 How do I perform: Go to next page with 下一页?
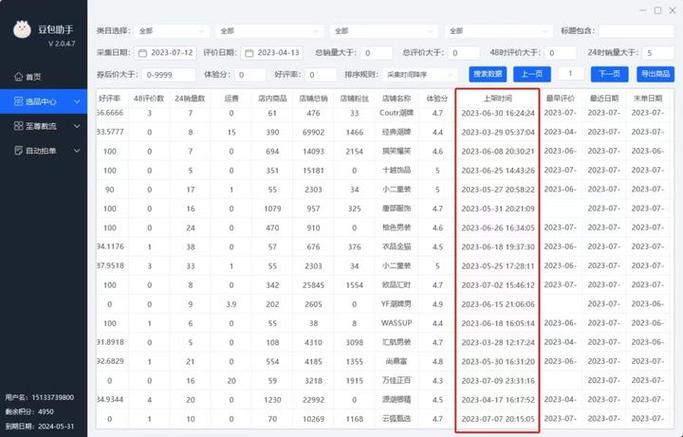pyautogui.click(x=609, y=74)
